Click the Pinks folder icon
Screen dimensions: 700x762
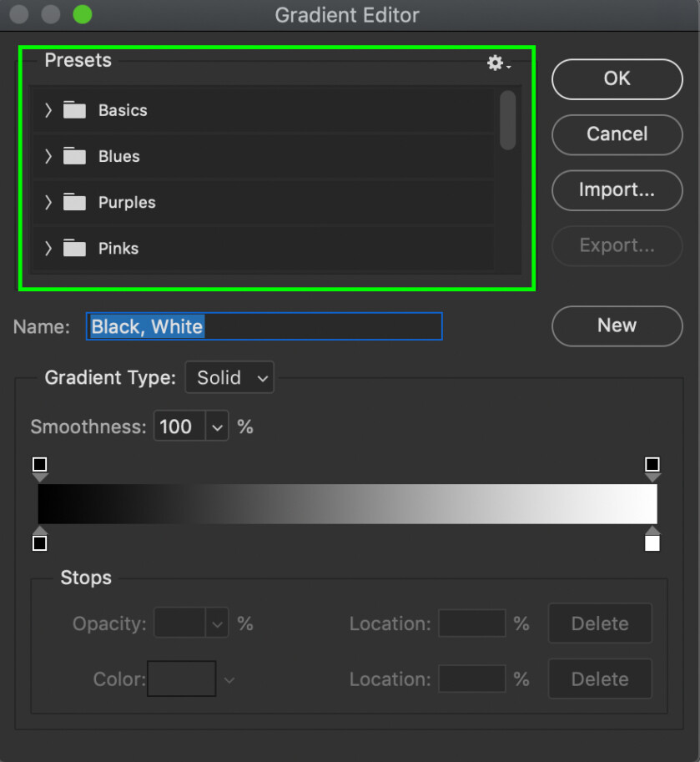74,248
